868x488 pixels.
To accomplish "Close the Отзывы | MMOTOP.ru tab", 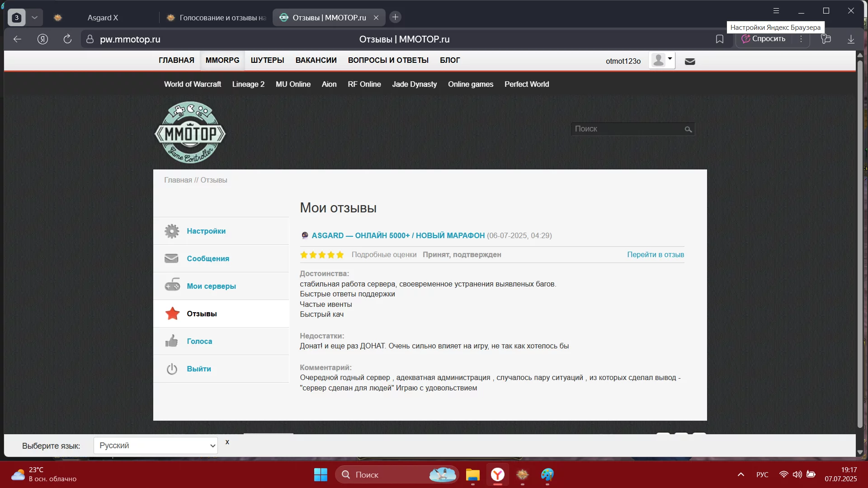I will click(376, 18).
